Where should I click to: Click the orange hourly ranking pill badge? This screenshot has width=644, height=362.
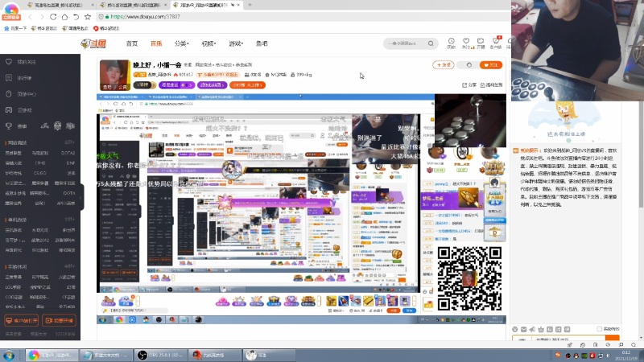tap(247, 85)
